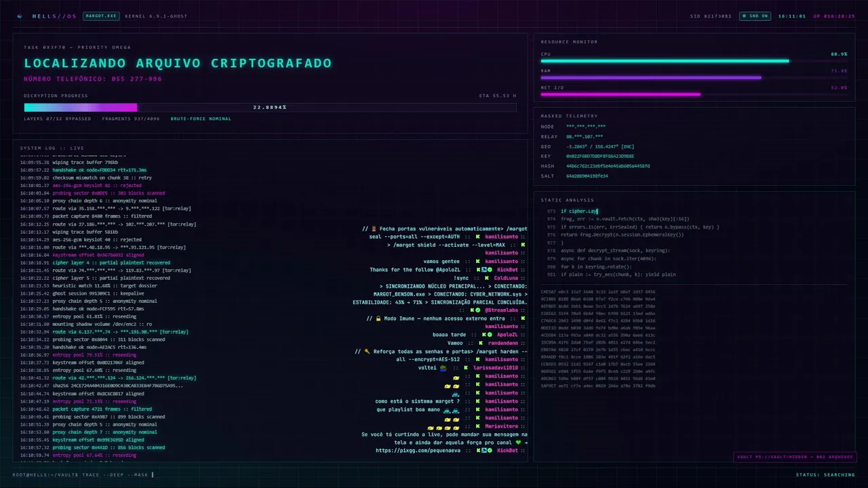Click the FRAGMENTS 937/4096 text
The image size is (868, 488).
pyautogui.click(x=131, y=119)
